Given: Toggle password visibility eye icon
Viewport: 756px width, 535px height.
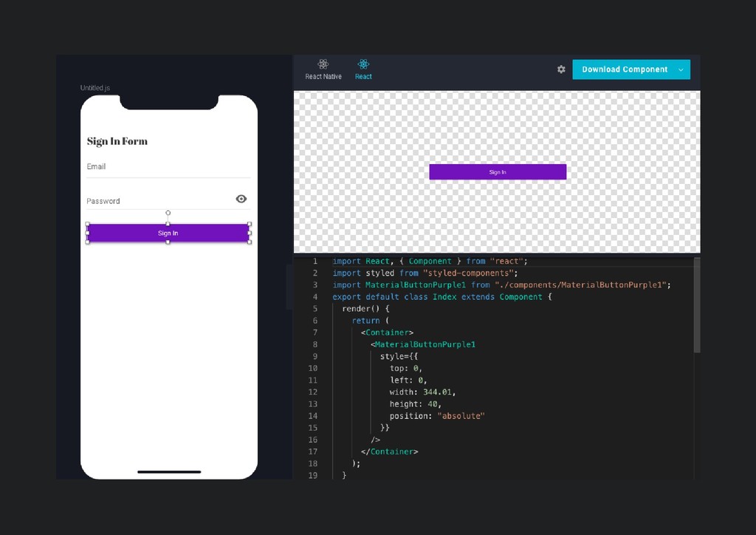Looking at the screenshot, I should (241, 199).
